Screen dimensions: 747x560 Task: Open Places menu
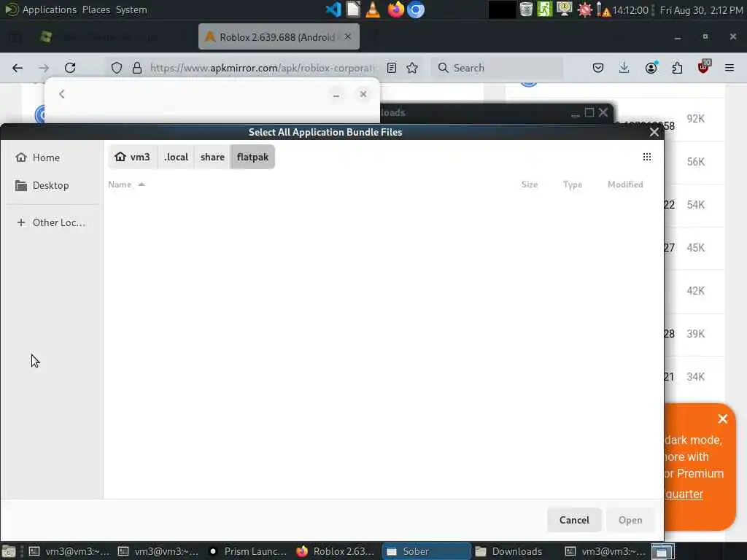pyautogui.click(x=96, y=9)
